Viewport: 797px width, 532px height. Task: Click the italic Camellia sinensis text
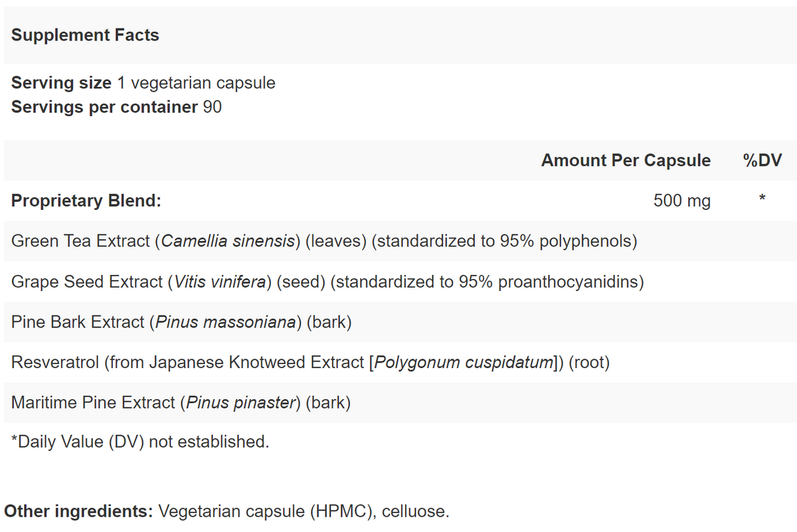click(228, 241)
